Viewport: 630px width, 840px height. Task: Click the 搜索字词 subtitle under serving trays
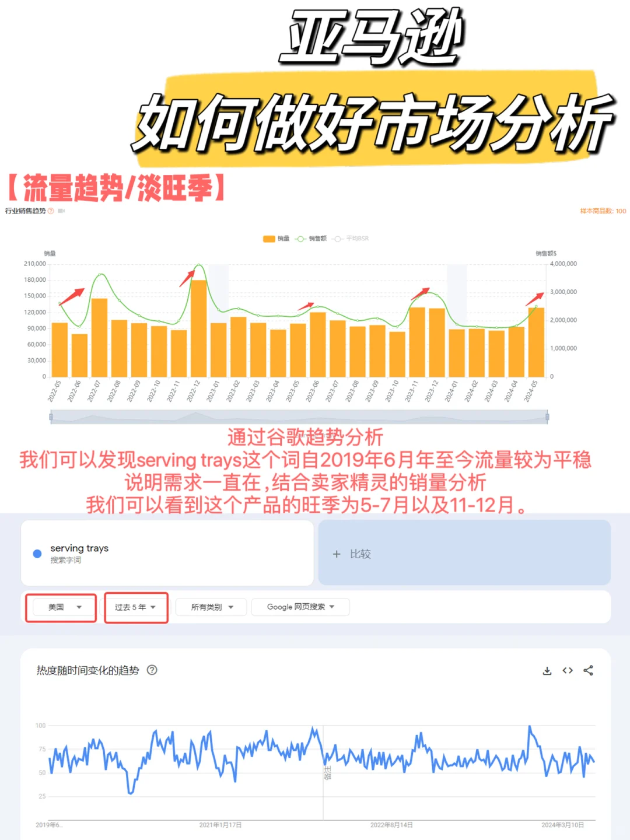coord(66,560)
